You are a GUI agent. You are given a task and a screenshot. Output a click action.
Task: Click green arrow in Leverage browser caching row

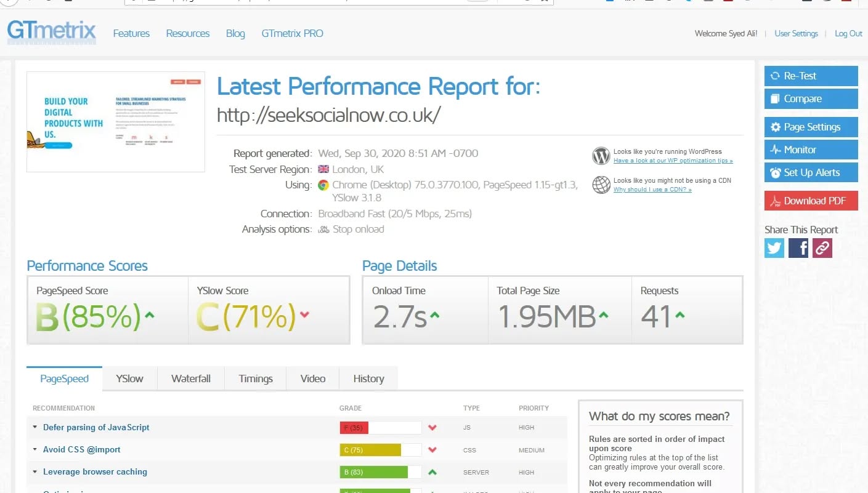(x=432, y=472)
